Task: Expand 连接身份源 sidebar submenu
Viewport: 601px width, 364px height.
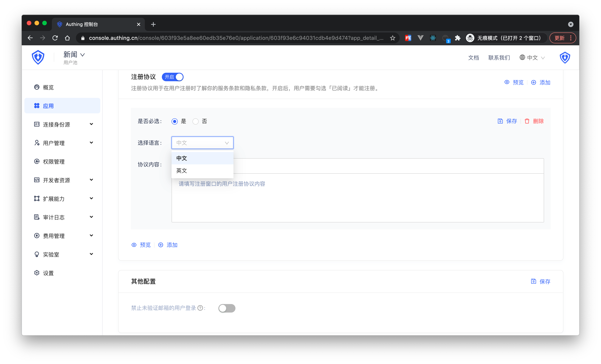Action: (x=64, y=125)
